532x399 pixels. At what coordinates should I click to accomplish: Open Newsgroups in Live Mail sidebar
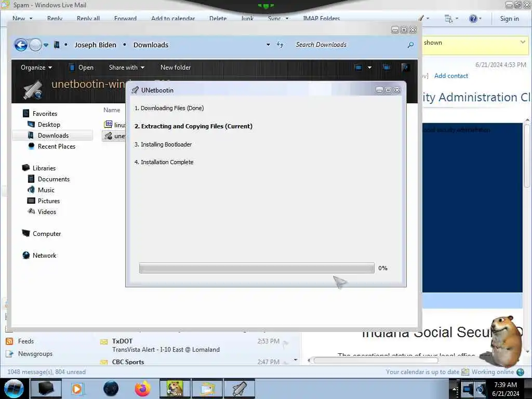35,353
